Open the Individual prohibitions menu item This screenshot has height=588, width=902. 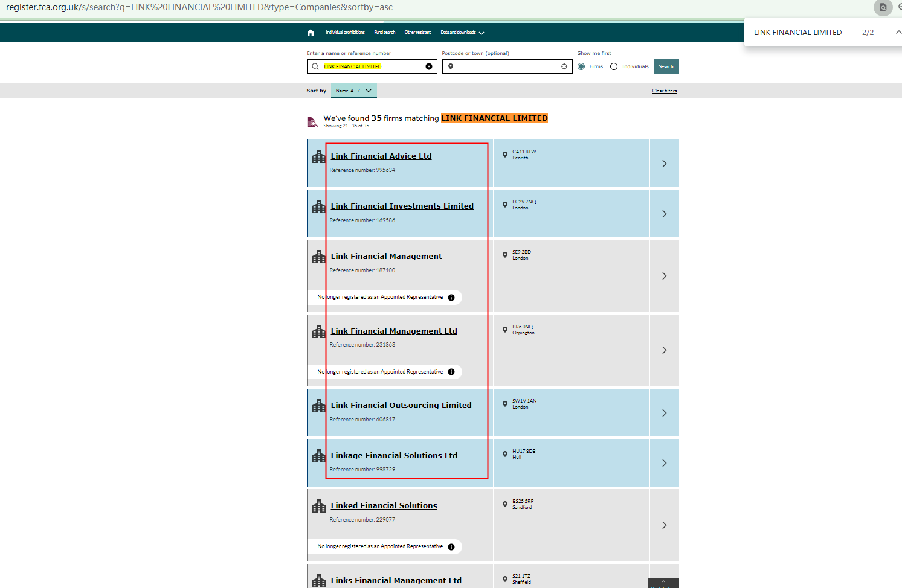[x=345, y=33]
